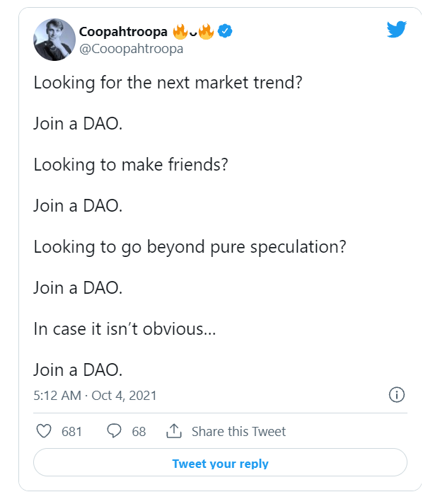
Task: Click the blue verified badge
Action: [225, 31]
